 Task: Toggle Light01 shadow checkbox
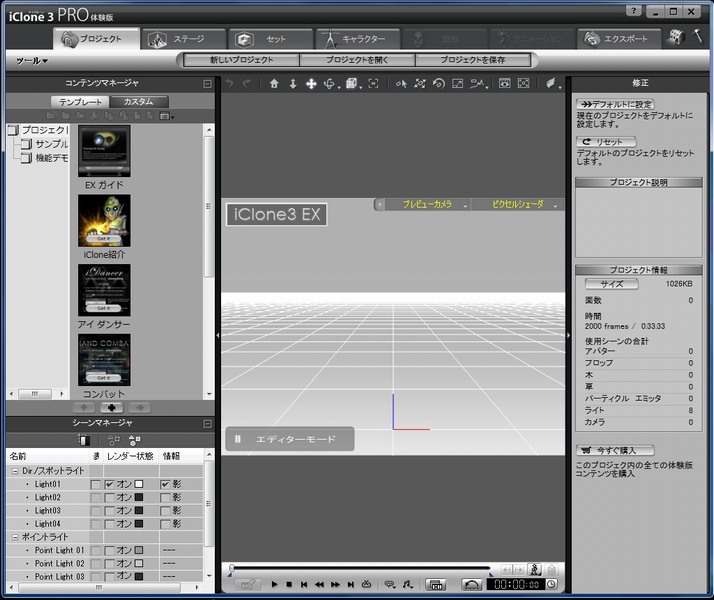(x=165, y=484)
